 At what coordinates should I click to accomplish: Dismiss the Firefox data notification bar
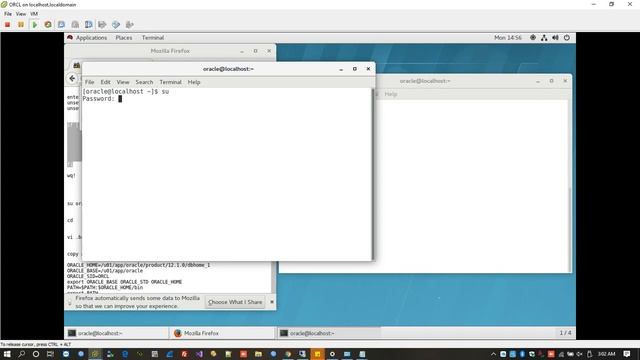[272, 302]
